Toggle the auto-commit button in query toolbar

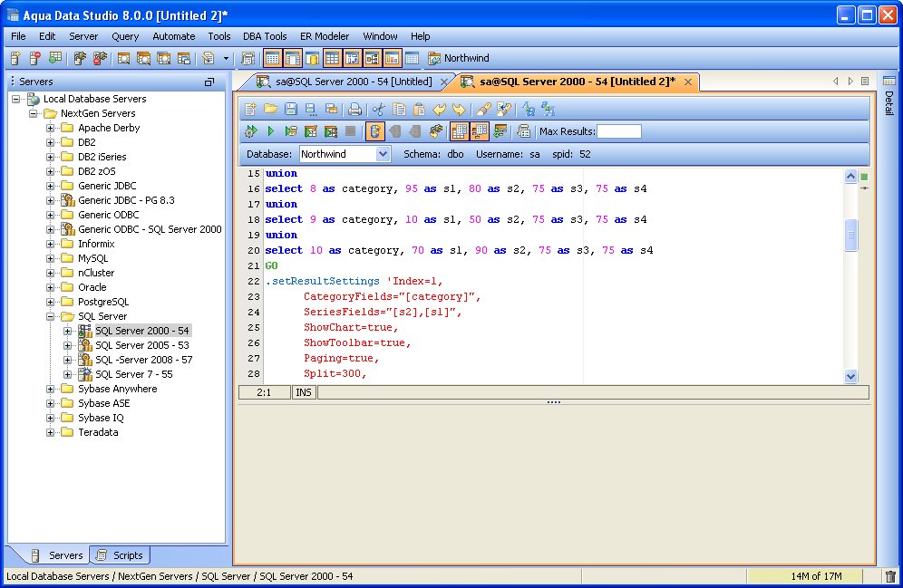375,131
